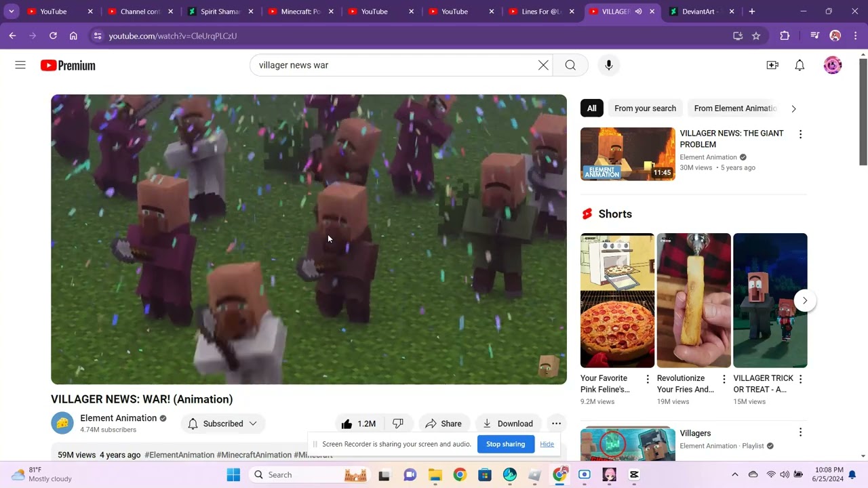
Task: Open the tab search dropdown arrow
Action: tap(12, 12)
